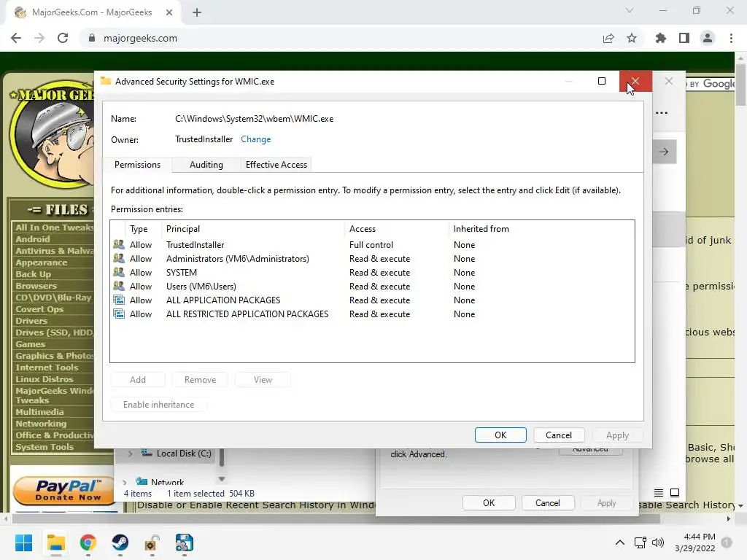Switch to the Auditing tab
Image resolution: width=747 pixels, height=560 pixels.
206,165
